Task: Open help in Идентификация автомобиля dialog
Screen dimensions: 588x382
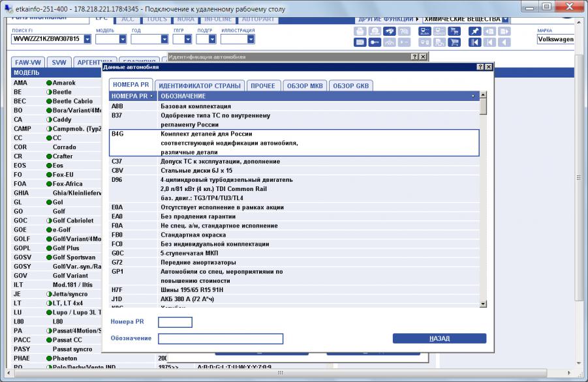Action: (414, 57)
